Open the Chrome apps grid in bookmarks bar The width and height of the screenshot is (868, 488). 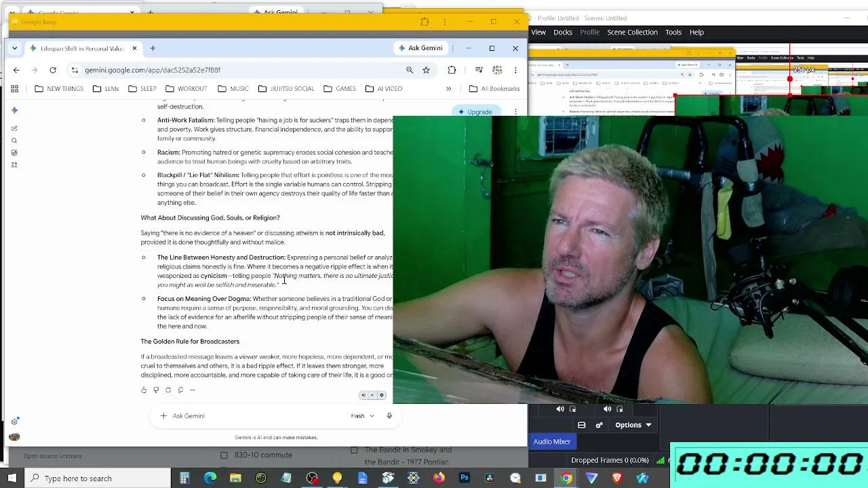point(14,89)
